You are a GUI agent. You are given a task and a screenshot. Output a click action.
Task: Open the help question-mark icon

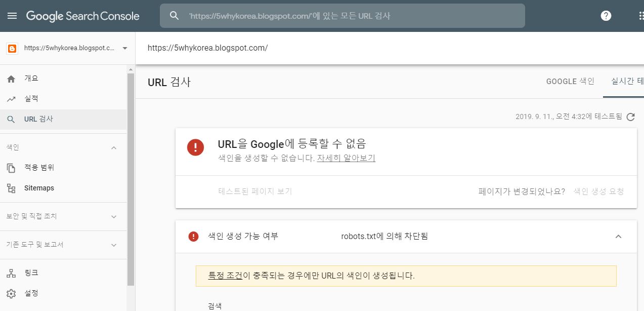pos(606,16)
